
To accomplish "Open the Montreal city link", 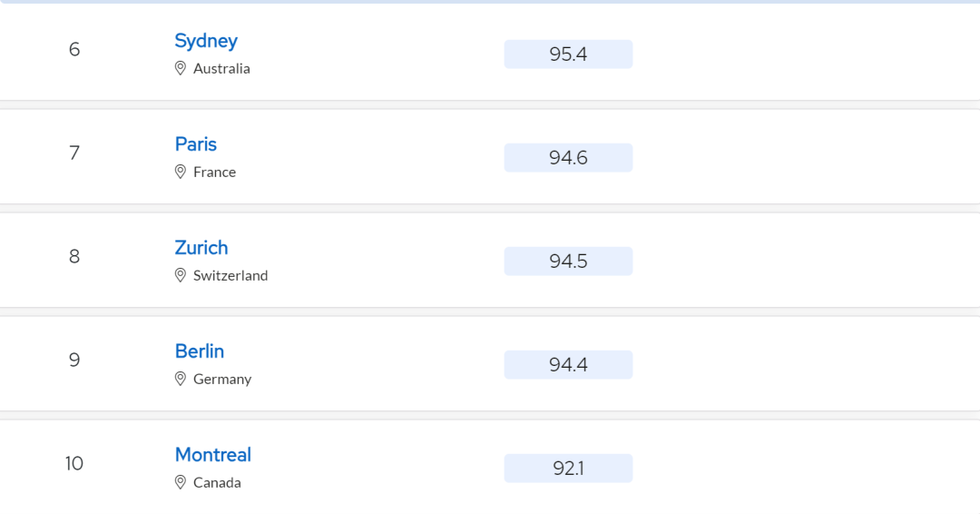I will click(212, 455).
